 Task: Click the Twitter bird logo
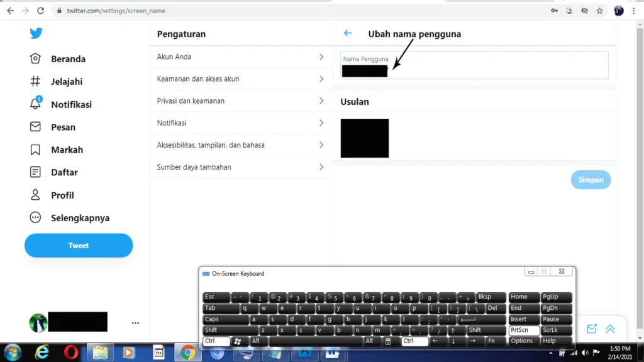click(36, 33)
